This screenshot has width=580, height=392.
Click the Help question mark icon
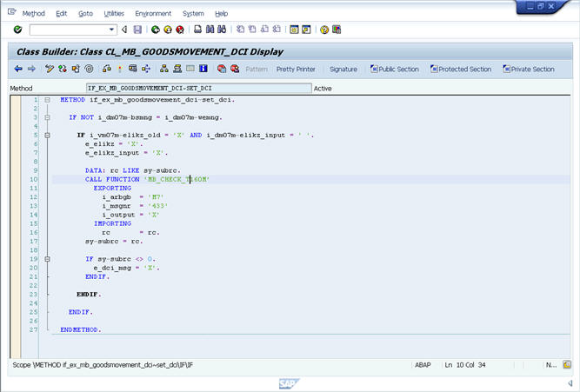pyautogui.click(x=324, y=30)
